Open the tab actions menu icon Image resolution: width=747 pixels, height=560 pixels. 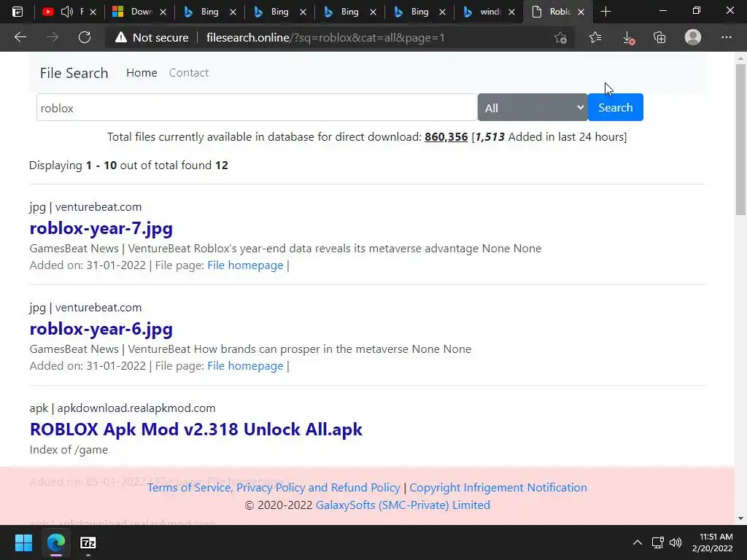coord(18,12)
